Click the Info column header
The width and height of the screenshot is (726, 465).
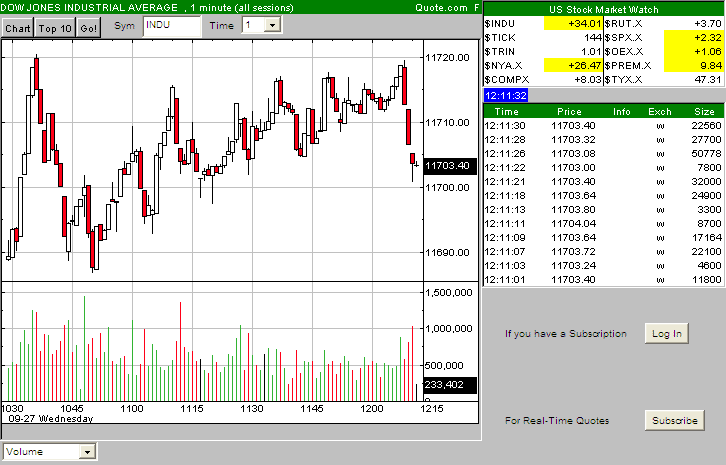pos(621,112)
